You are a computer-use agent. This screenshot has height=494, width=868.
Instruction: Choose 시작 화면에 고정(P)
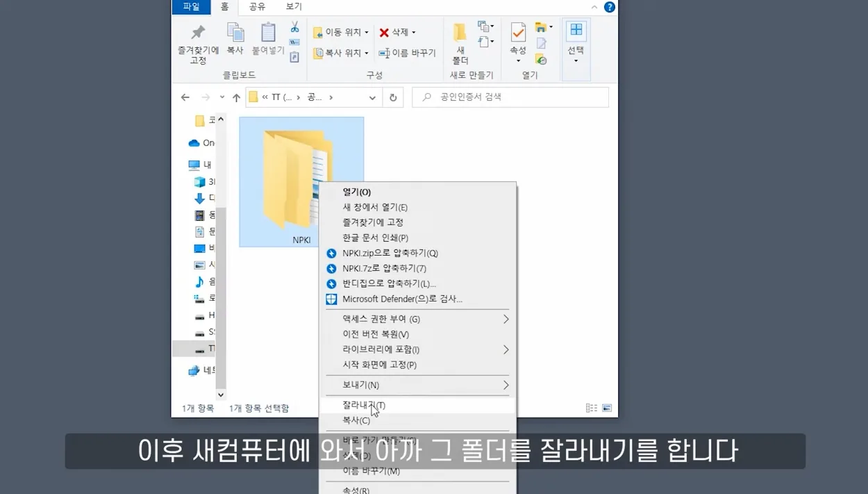pos(417,365)
